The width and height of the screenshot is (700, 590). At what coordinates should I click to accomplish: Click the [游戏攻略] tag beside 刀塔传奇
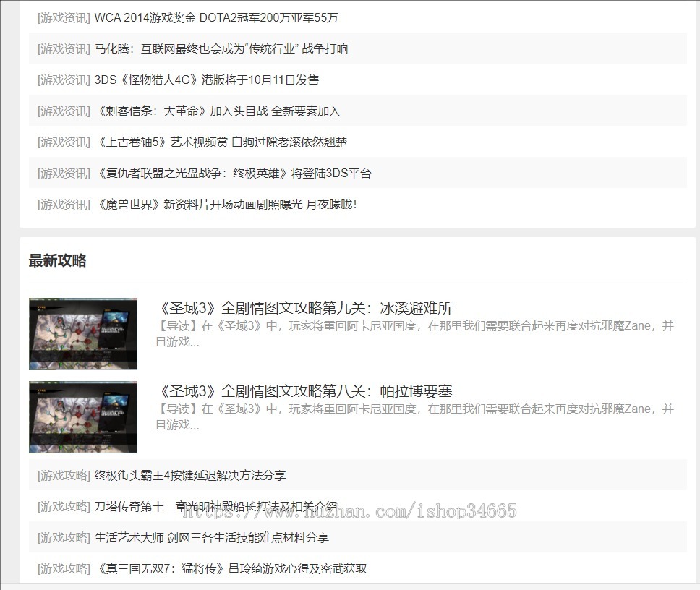click(64, 507)
